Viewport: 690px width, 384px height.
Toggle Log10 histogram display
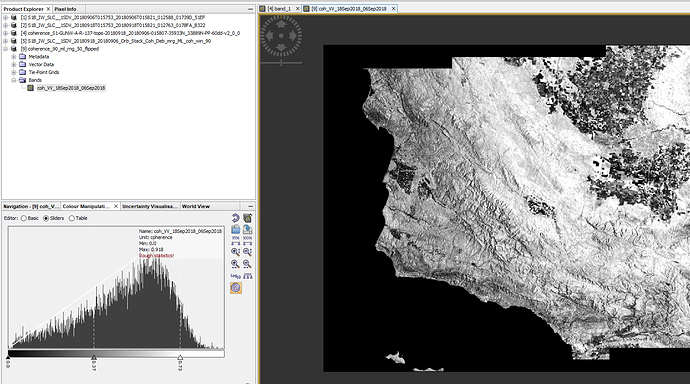pos(235,276)
